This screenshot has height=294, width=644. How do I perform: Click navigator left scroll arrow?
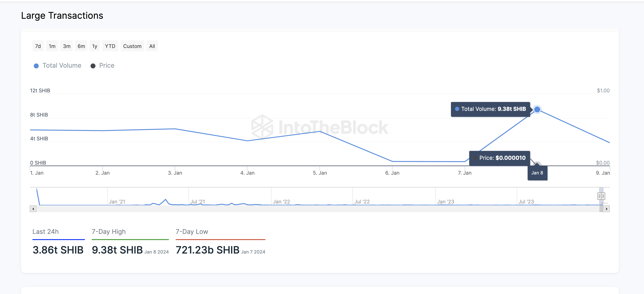pyautogui.click(x=33, y=208)
